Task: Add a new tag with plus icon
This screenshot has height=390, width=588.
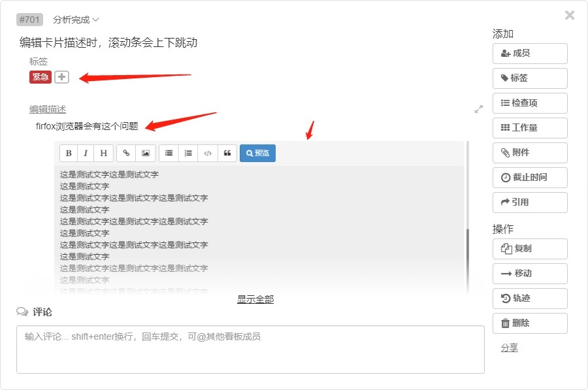Action: 61,77
